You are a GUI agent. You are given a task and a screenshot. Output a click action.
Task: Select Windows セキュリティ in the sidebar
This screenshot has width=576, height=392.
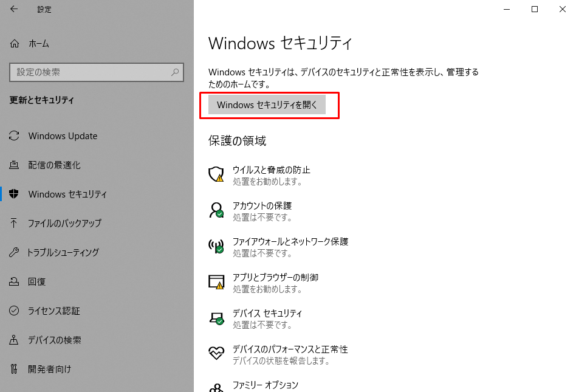click(67, 194)
